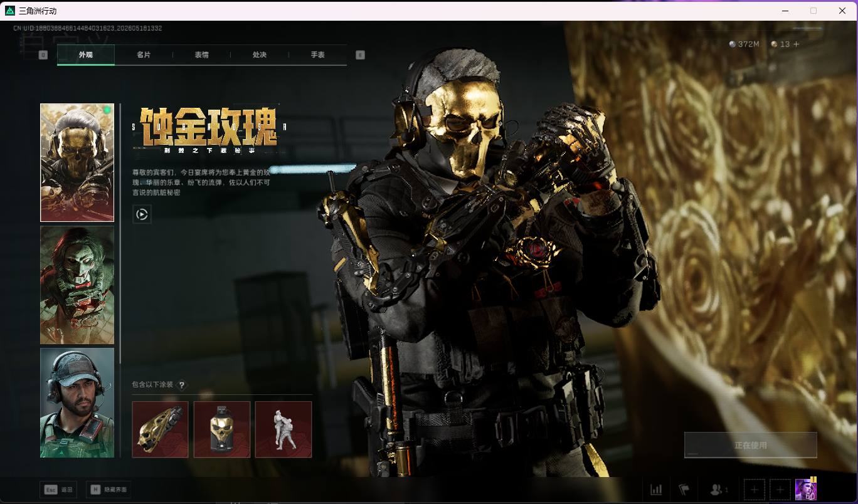Add a teammate in the first empty slot
858x504 pixels.
755,490
